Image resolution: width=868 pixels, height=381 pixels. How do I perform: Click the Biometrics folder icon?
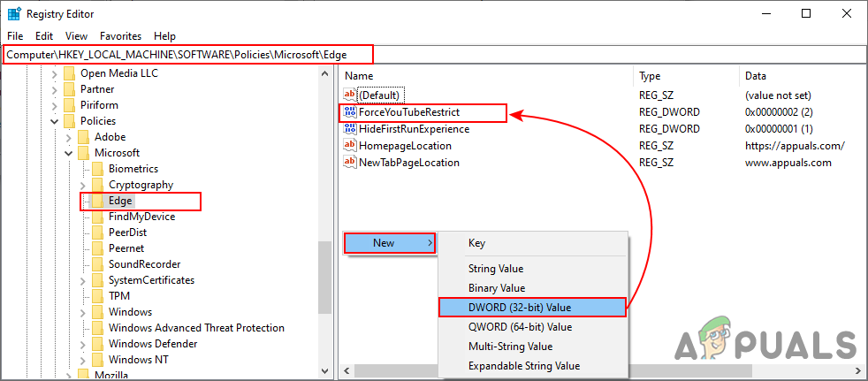(x=97, y=169)
